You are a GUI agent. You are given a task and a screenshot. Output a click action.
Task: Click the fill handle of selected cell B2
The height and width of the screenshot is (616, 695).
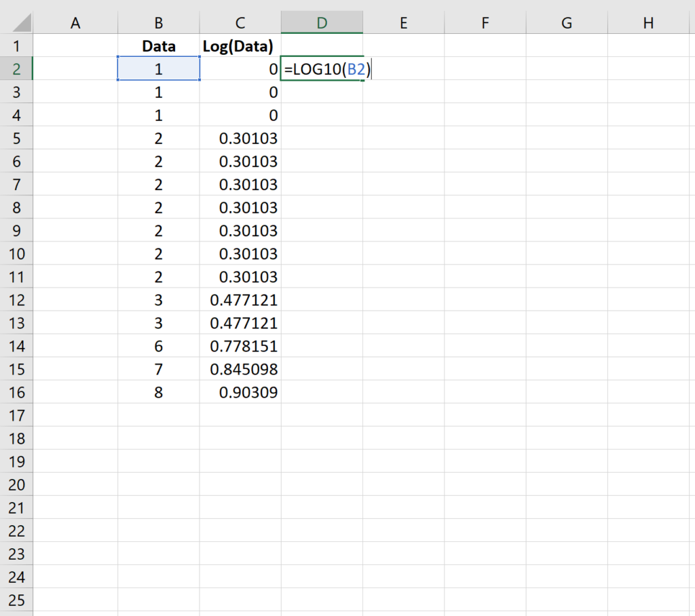(200, 80)
